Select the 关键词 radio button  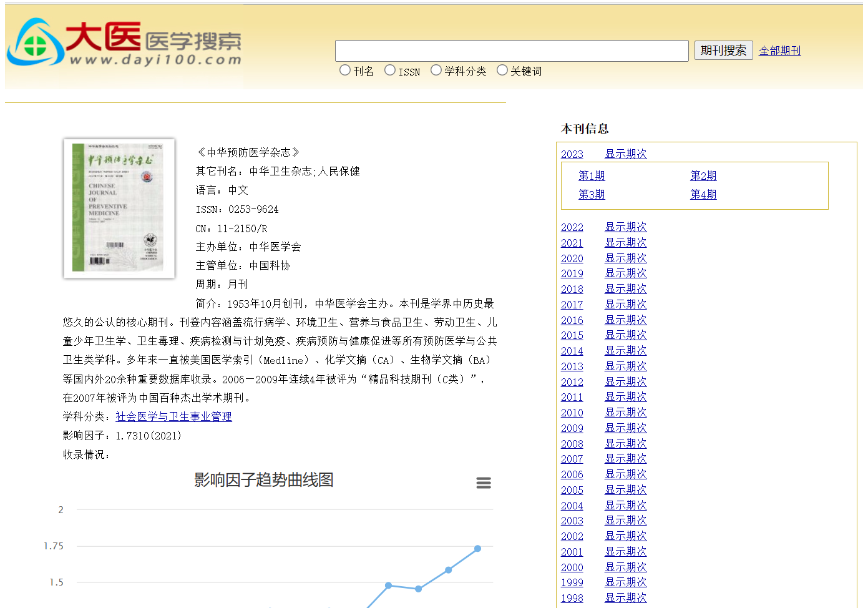coord(502,71)
